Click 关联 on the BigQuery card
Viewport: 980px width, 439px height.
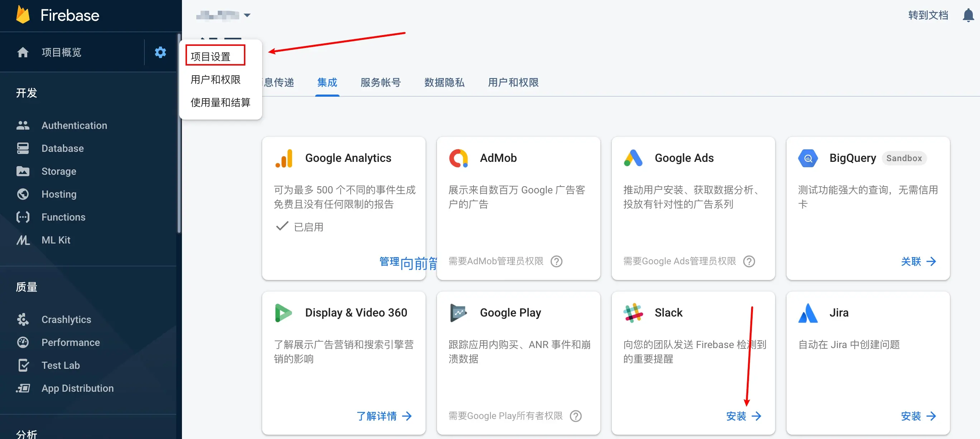(918, 261)
